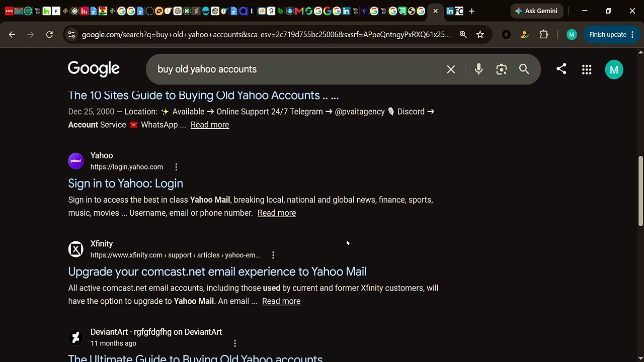Click the Yahoo site name label
The height and width of the screenshot is (362, 644).
click(102, 155)
